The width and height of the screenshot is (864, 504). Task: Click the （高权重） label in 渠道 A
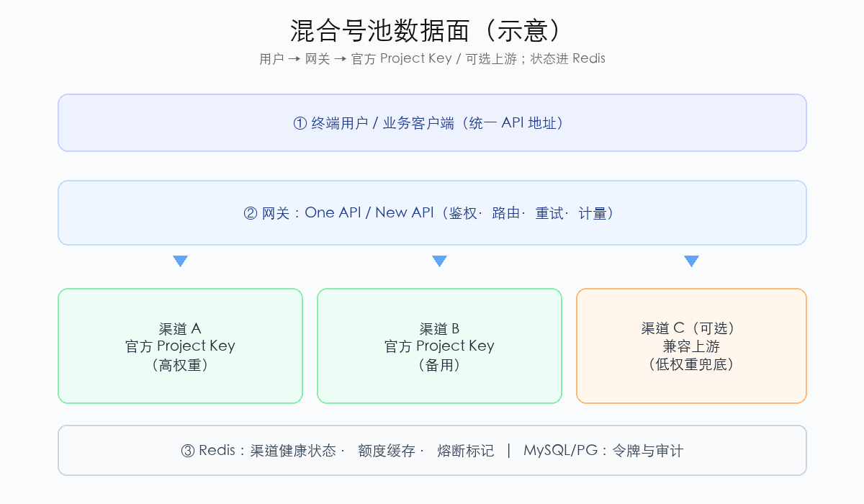tap(180, 365)
